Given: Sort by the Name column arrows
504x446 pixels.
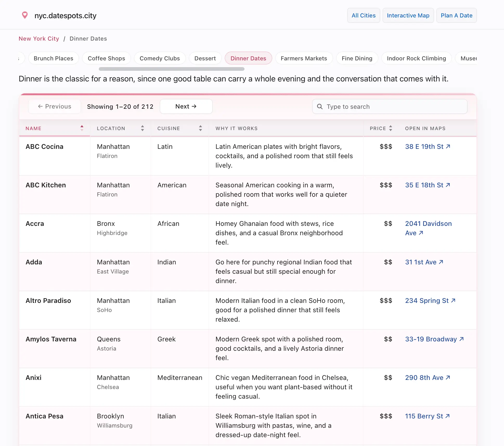Looking at the screenshot, I should point(82,128).
